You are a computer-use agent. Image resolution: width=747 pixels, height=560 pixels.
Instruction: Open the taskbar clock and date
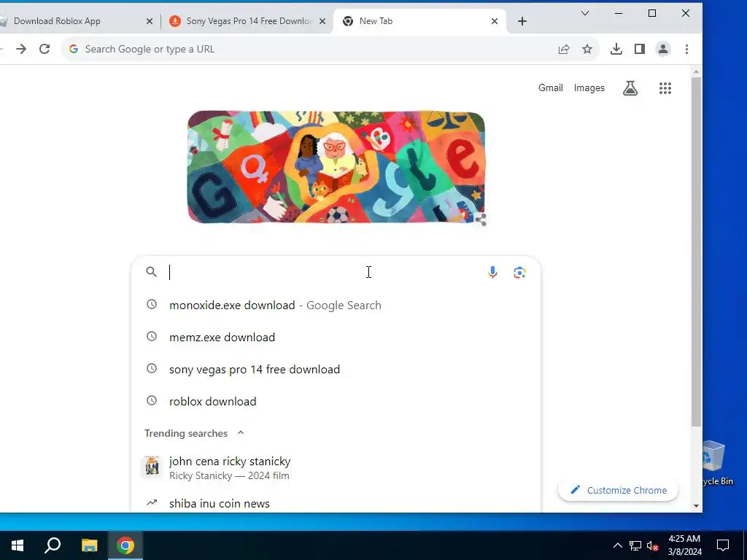click(684, 545)
